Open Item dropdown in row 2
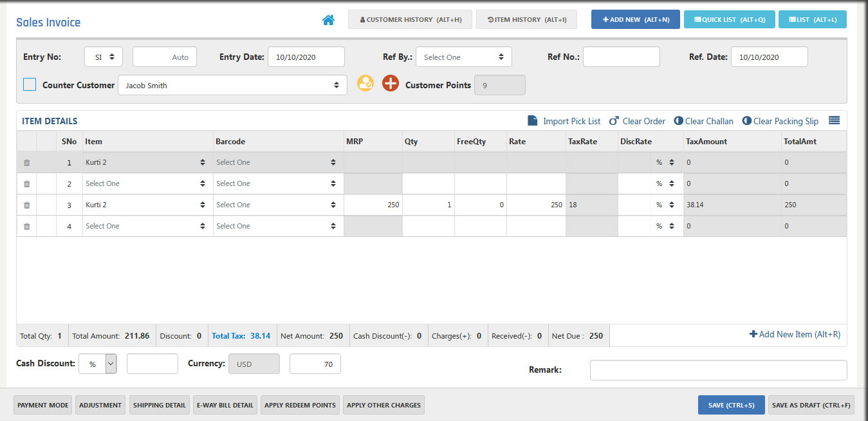Screen dimensions: 868x421 [148, 183]
